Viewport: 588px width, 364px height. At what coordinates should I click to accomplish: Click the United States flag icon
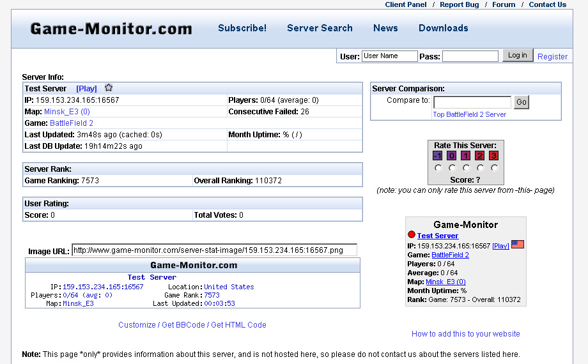[518, 245]
